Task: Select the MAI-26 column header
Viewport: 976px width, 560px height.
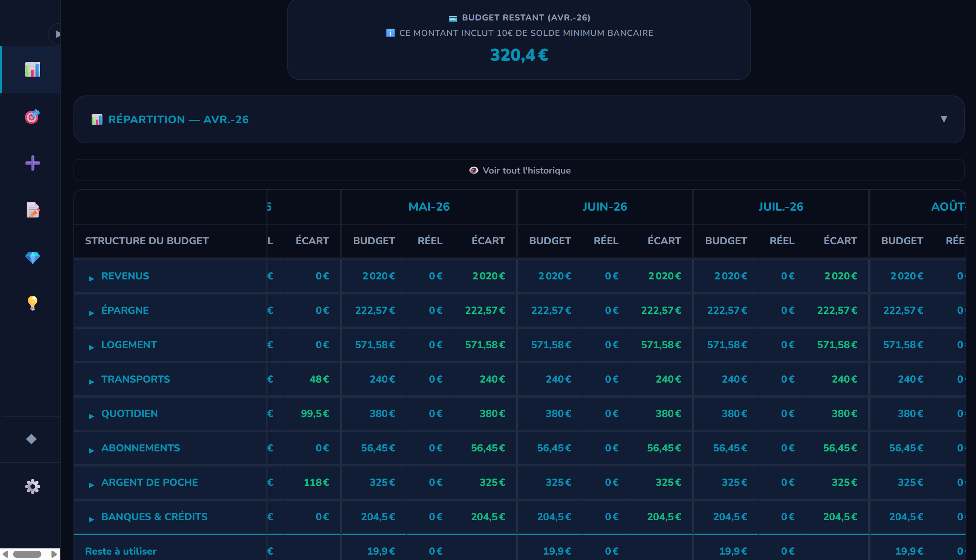Action: 429,207
